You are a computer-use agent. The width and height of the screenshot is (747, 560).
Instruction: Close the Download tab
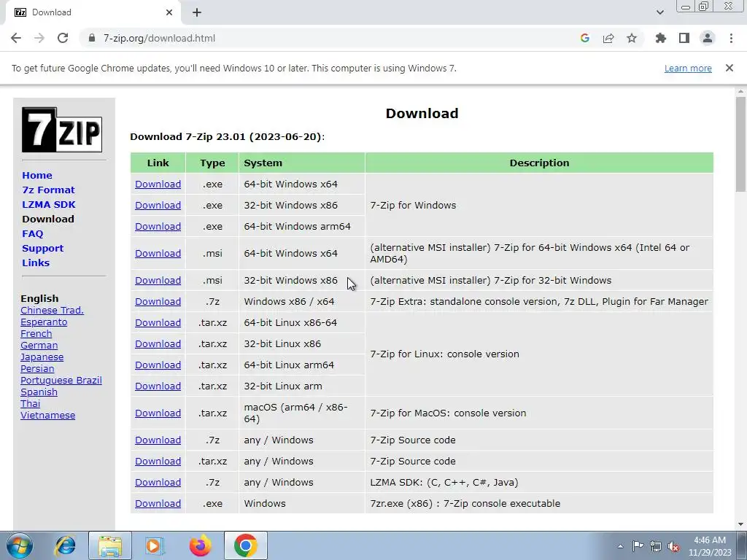(x=169, y=12)
